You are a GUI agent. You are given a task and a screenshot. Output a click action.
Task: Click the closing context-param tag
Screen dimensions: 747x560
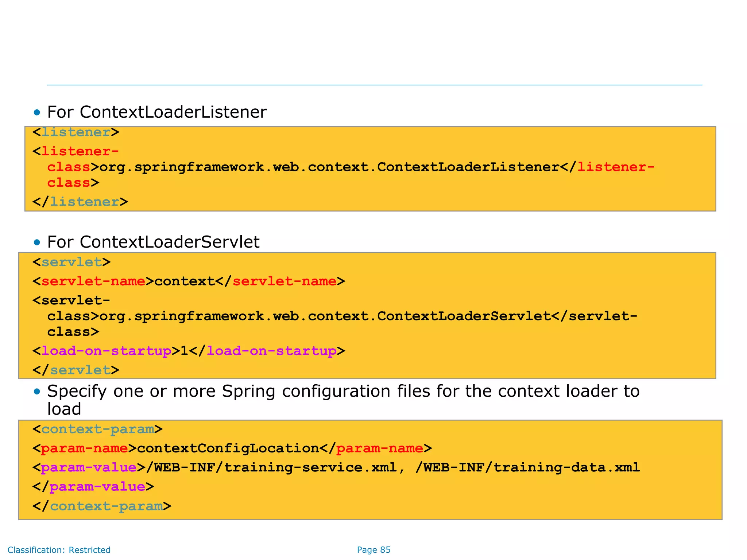pyautogui.click(x=102, y=506)
